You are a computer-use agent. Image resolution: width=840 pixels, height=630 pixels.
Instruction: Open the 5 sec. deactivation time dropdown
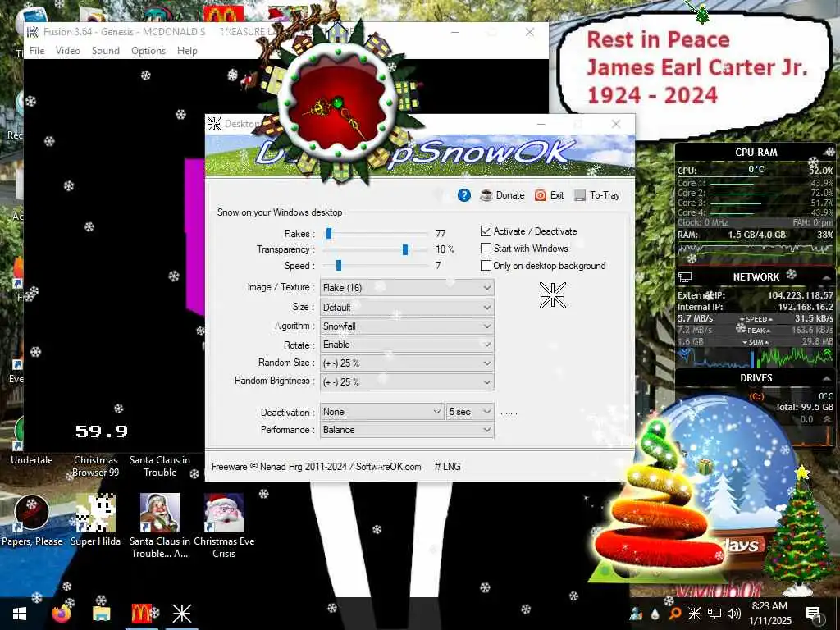tap(470, 412)
